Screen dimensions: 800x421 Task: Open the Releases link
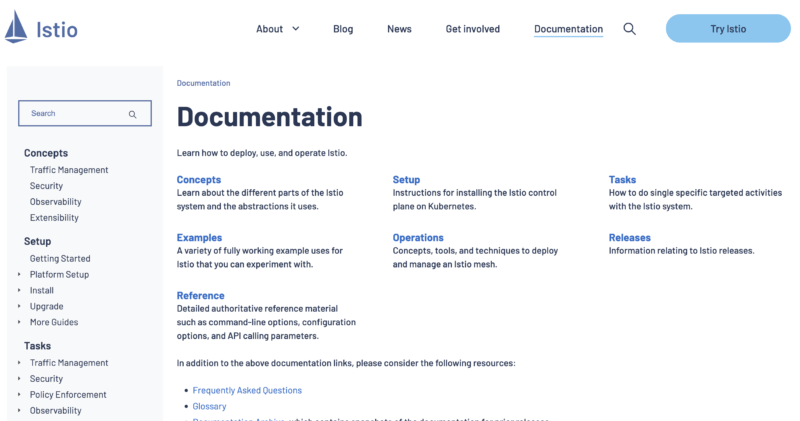pyautogui.click(x=630, y=238)
